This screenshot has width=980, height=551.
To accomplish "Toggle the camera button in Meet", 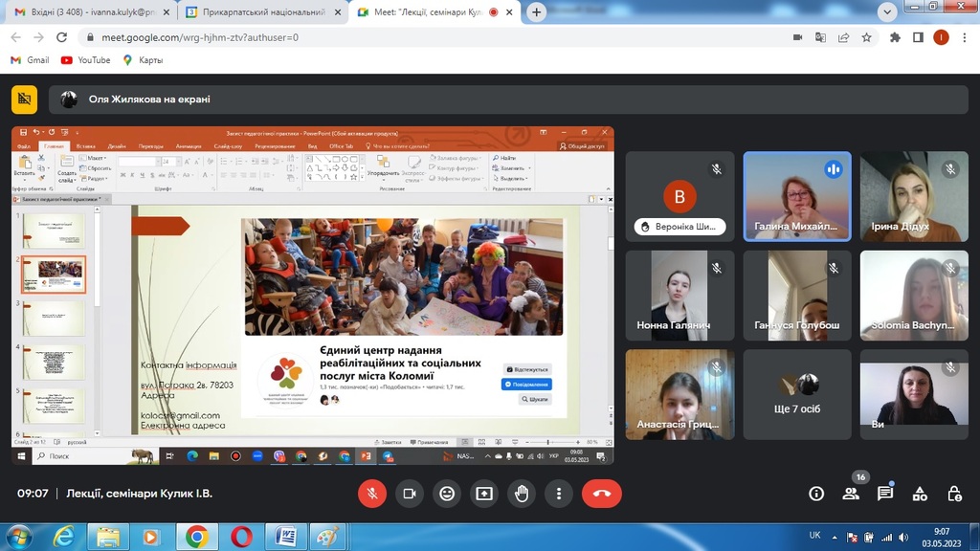I will (410, 494).
